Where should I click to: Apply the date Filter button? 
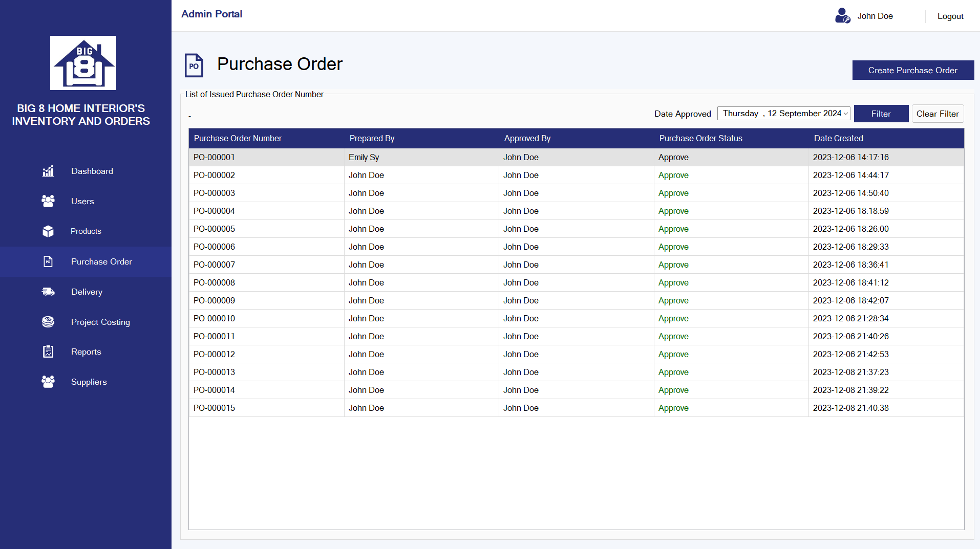pos(881,114)
